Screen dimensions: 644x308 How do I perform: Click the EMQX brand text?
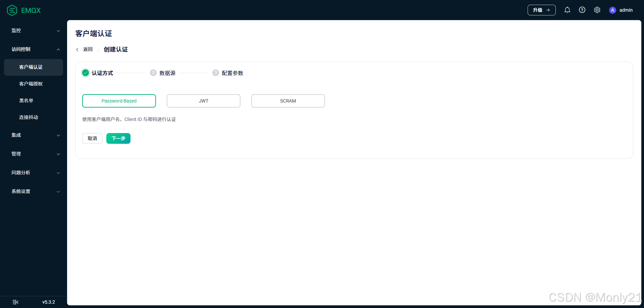click(31, 10)
